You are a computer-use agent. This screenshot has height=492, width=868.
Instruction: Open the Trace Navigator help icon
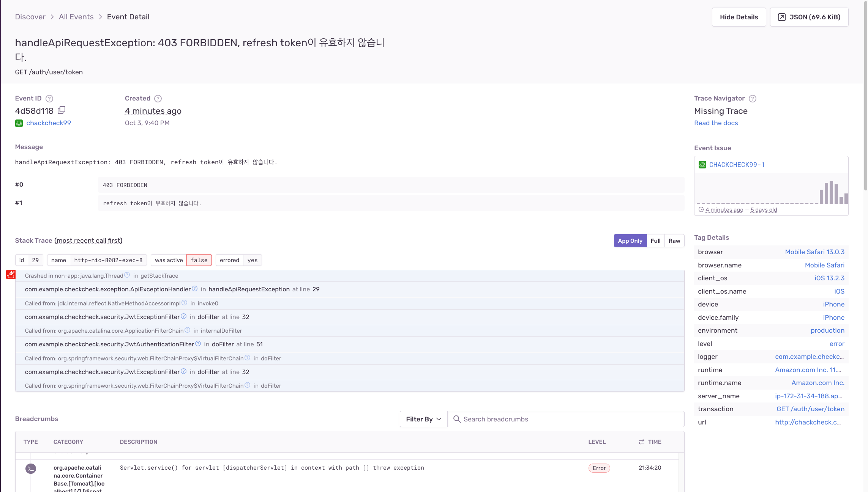(x=753, y=98)
